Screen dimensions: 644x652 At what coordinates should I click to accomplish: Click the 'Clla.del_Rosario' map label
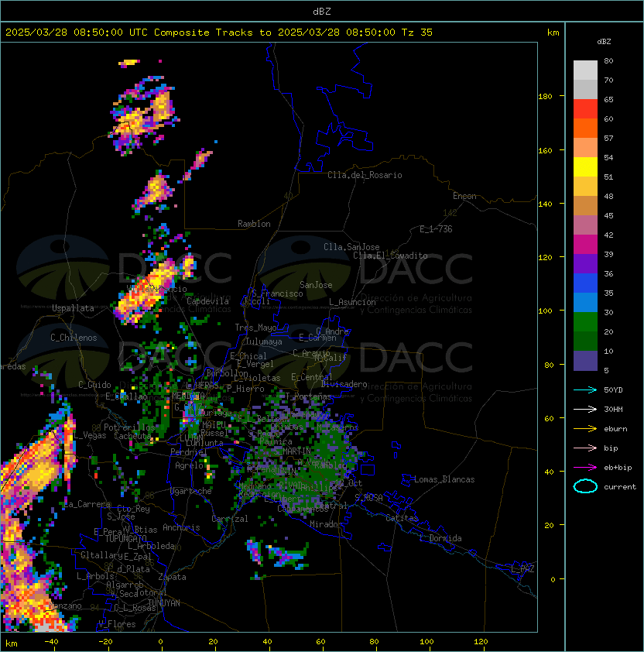[365, 175]
